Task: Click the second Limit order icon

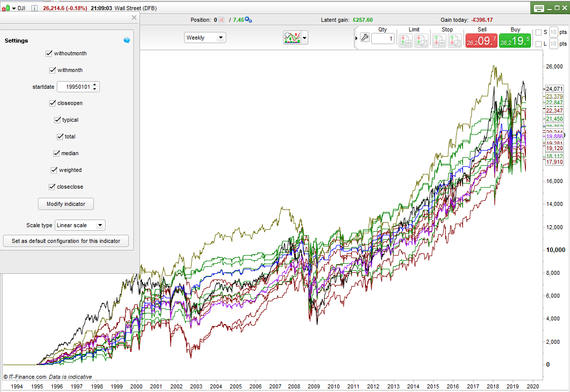Action: point(421,41)
